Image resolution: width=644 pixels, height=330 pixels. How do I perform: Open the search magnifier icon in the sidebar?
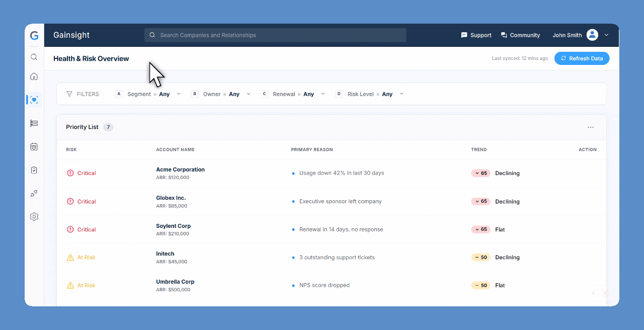(x=34, y=57)
